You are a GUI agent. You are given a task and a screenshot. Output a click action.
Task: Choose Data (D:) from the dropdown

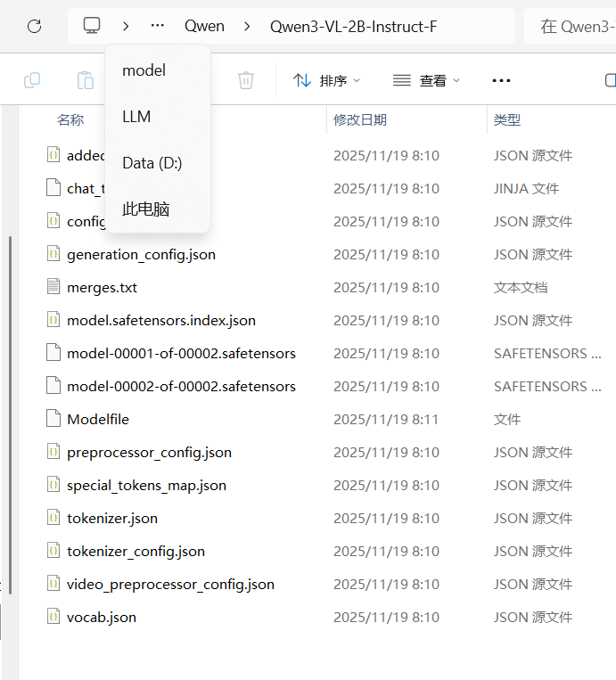[x=158, y=163]
